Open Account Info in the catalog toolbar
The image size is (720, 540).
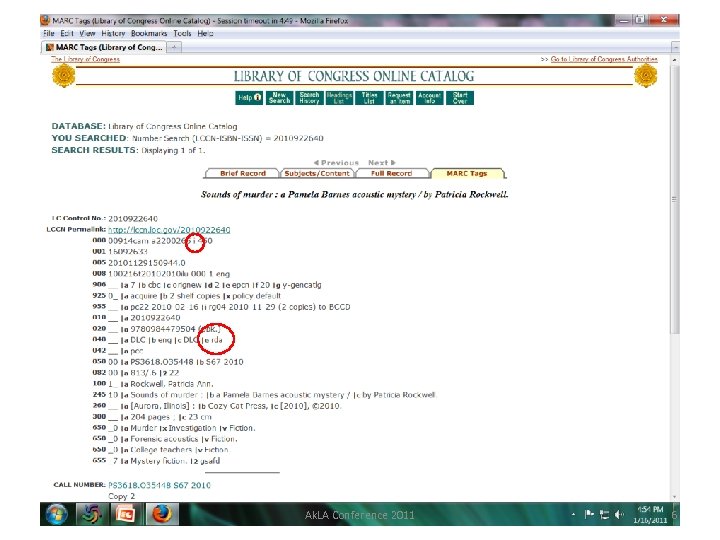click(x=429, y=98)
